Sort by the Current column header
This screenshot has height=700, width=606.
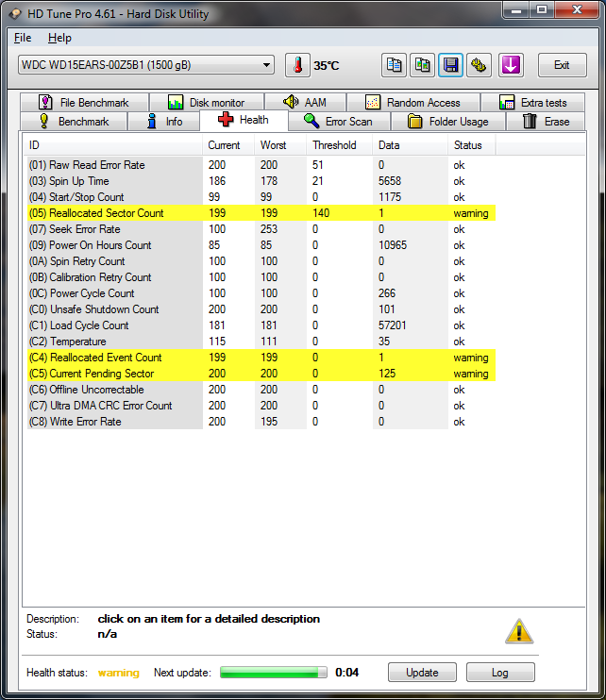(228, 145)
